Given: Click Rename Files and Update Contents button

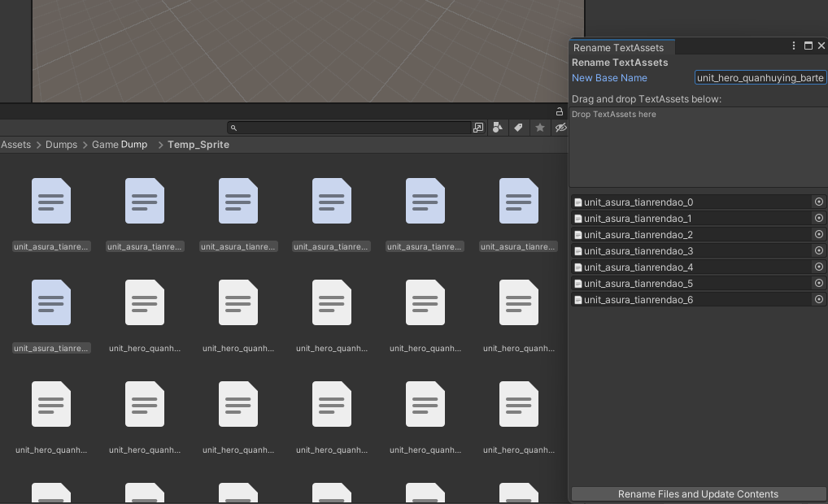Looking at the screenshot, I should [698, 494].
